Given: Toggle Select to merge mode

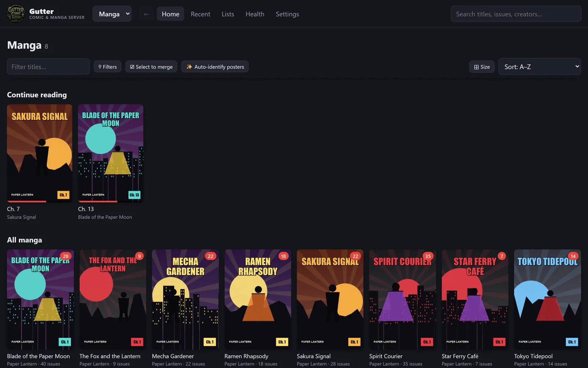Looking at the screenshot, I should tap(151, 67).
